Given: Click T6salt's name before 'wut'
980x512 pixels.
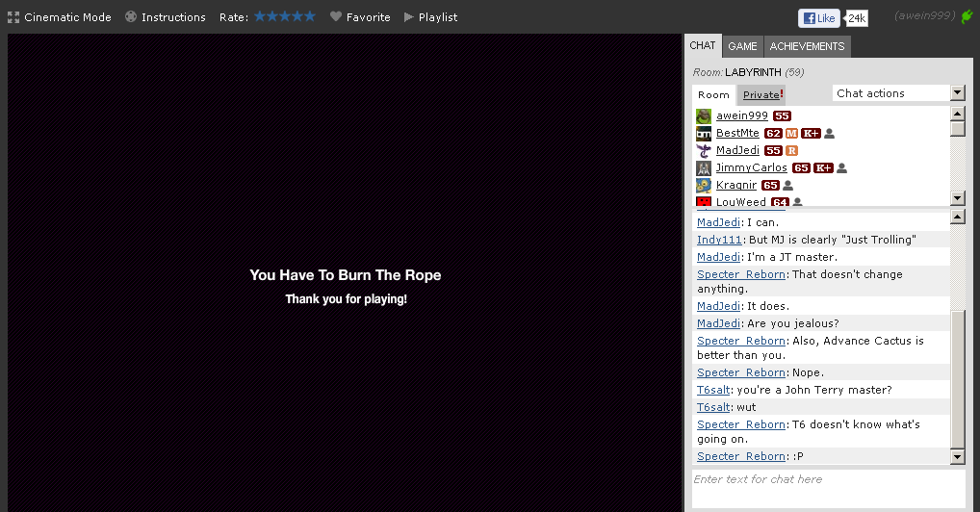Looking at the screenshot, I should [713, 408].
